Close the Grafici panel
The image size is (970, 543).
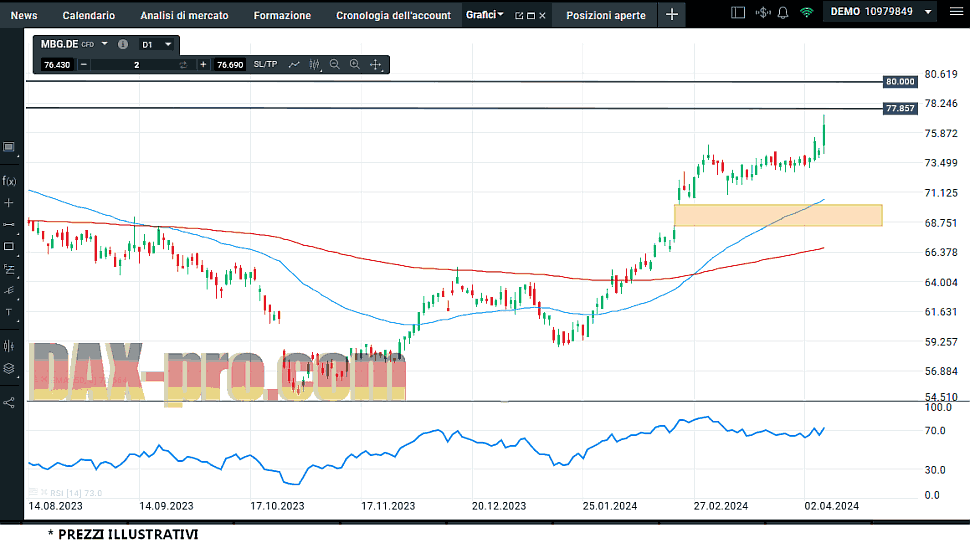tap(542, 15)
